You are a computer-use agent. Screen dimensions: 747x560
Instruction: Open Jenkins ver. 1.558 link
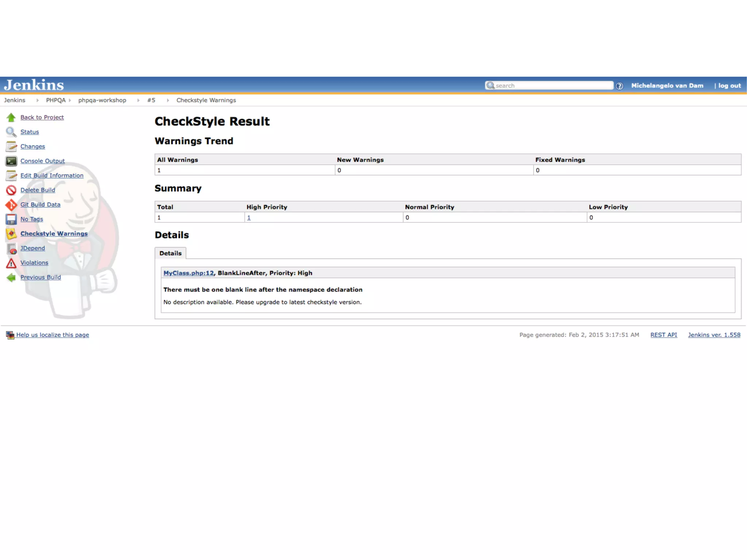click(714, 335)
